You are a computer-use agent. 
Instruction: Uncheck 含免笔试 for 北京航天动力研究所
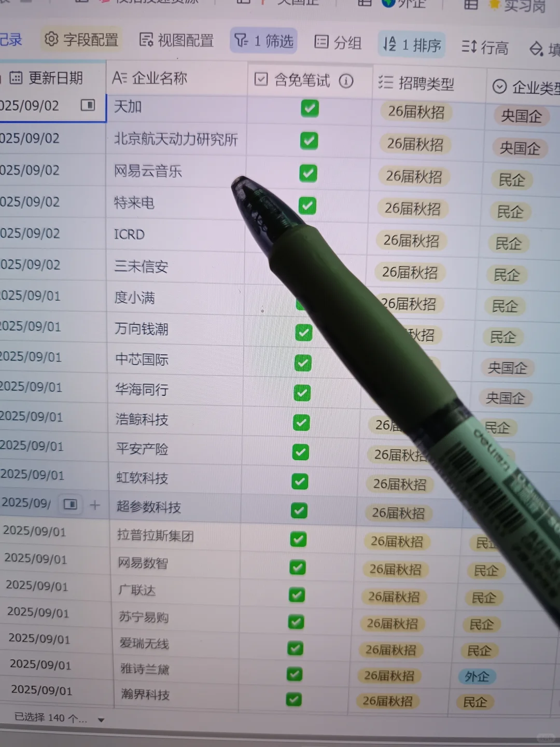click(309, 141)
